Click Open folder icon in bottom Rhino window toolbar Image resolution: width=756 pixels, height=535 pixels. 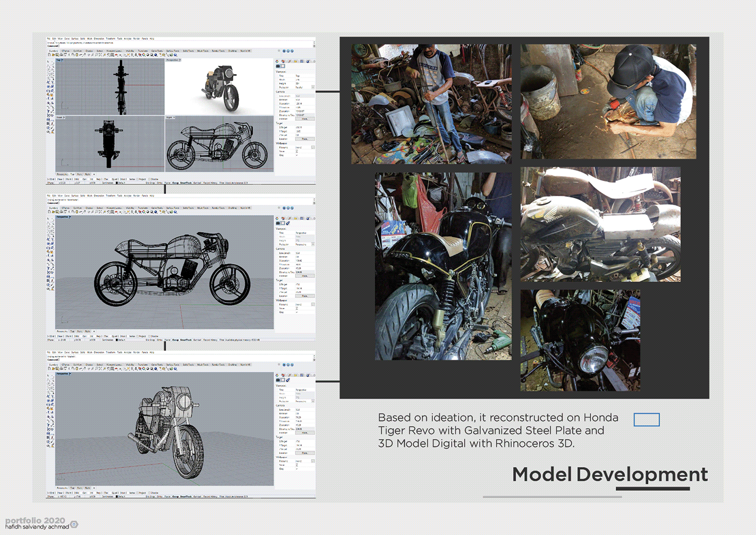[x=53, y=368]
